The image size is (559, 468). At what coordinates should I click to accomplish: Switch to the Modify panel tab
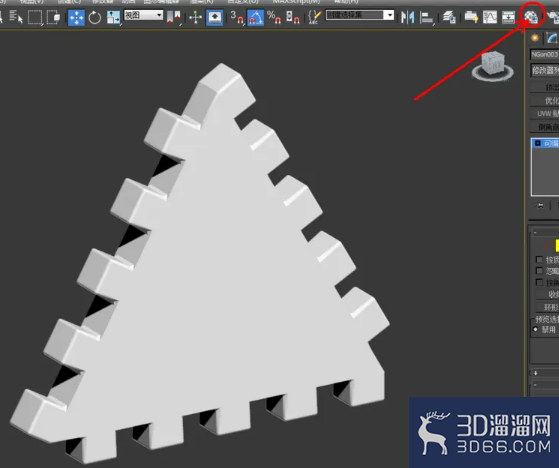pyautogui.click(x=552, y=38)
